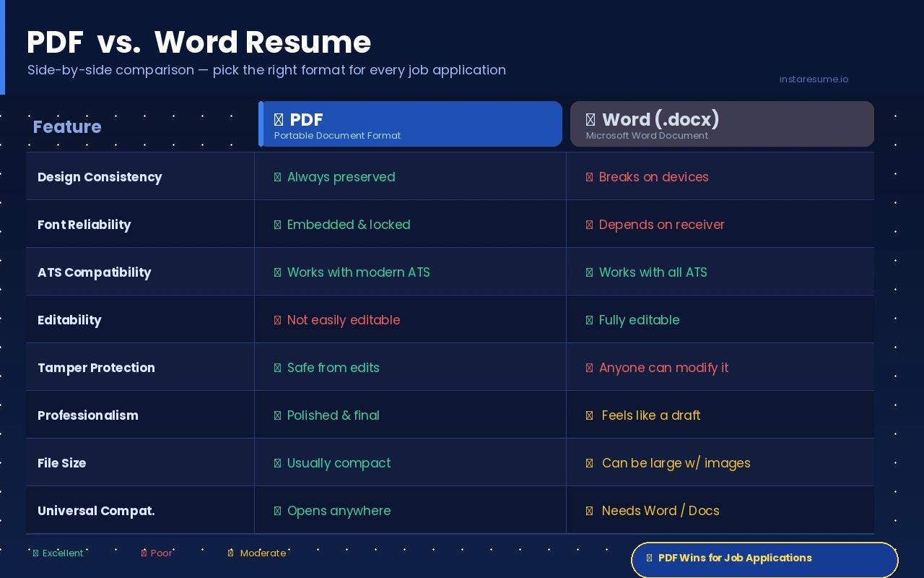Screen dimensions: 924x578
Task: Click the red icon next to 'Not easily editable'
Action: point(277,320)
